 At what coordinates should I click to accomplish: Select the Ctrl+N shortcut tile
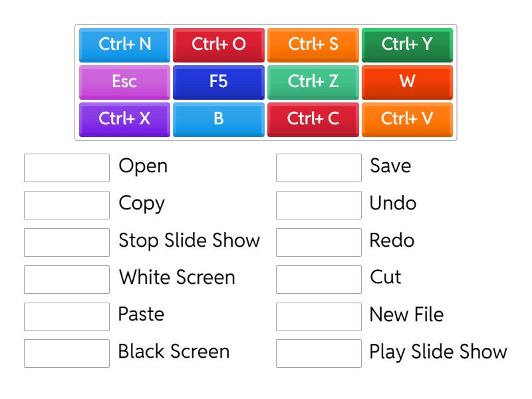pos(124,45)
